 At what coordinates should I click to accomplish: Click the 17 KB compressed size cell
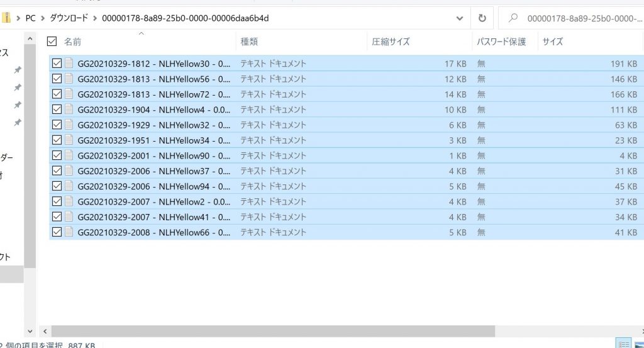pyautogui.click(x=455, y=64)
